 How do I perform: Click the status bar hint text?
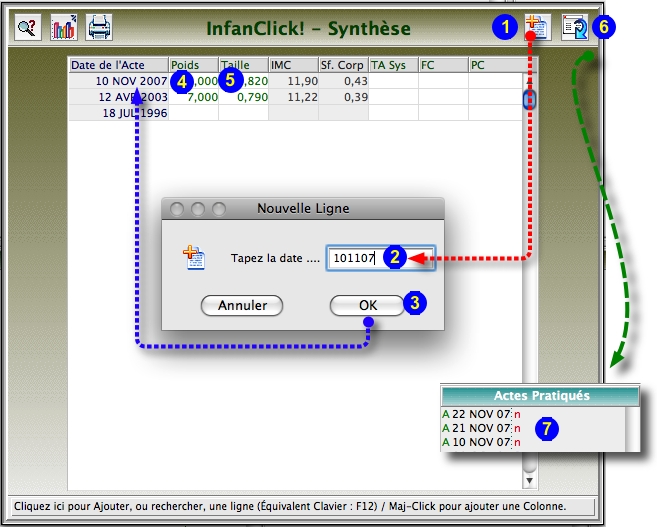[x=290, y=506]
